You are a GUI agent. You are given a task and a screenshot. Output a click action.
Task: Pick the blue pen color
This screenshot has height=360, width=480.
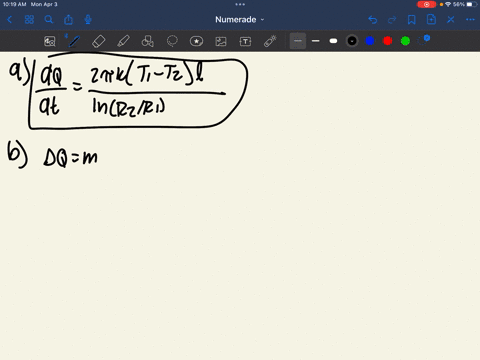pos(370,41)
